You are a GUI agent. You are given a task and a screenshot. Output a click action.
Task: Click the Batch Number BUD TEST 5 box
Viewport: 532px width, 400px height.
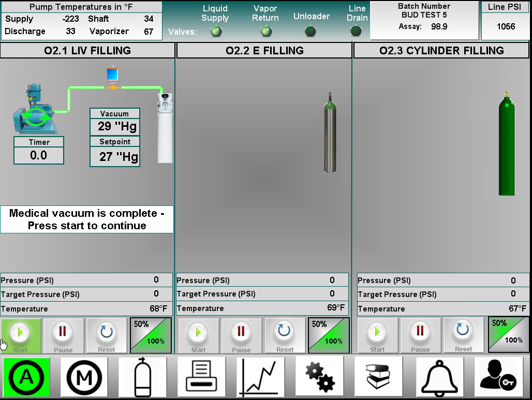pos(424,20)
